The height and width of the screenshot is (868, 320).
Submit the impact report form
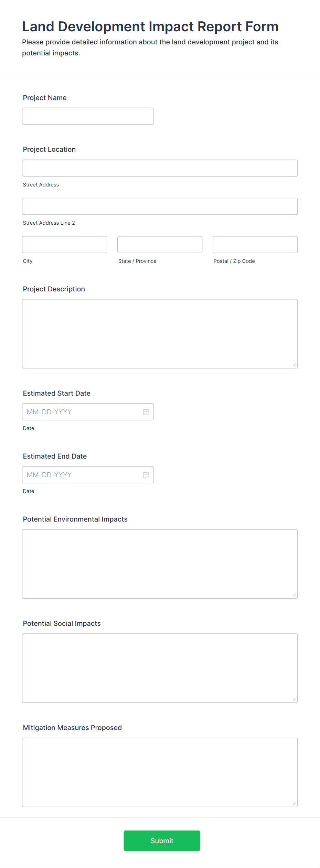coord(162,841)
